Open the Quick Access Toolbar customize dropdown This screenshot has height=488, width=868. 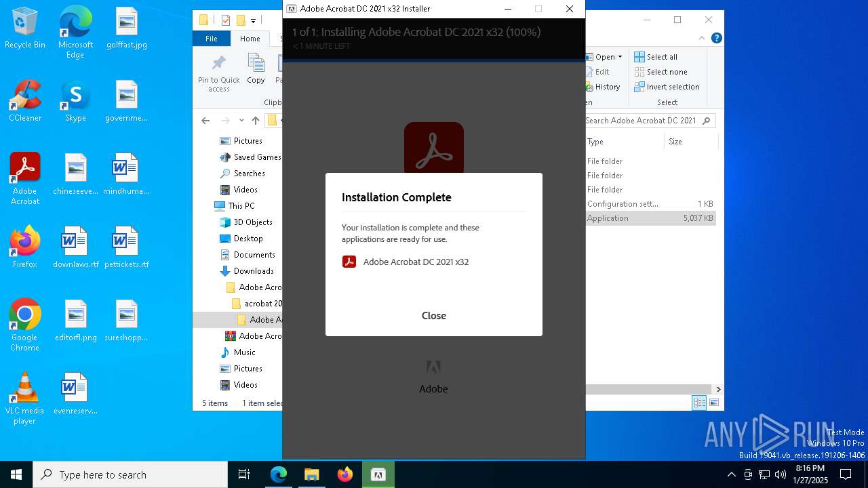pos(253,20)
